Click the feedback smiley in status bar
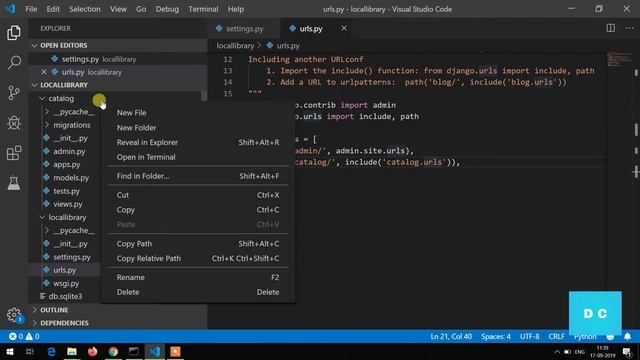 click(610, 337)
